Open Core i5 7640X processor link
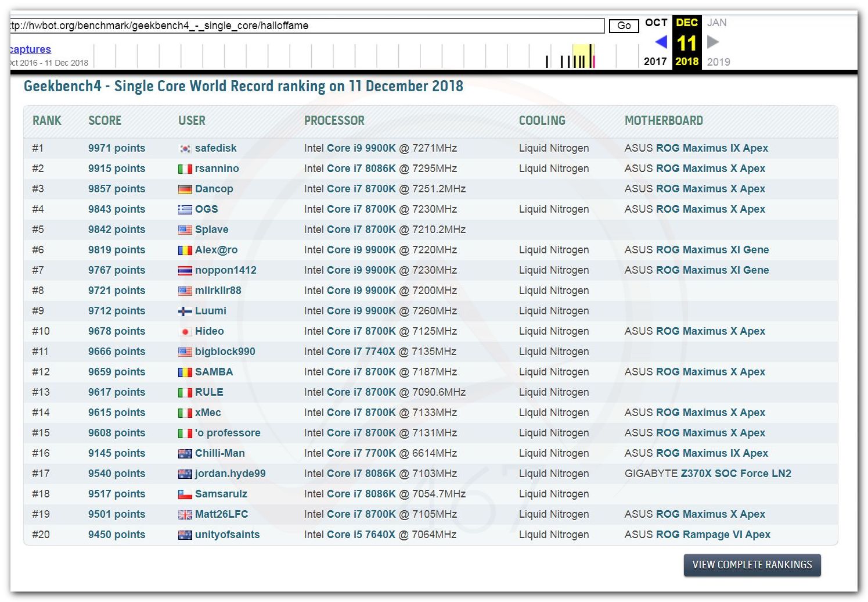The height and width of the screenshot is (602, 868). pyautogui.click(x=361, y=535)
